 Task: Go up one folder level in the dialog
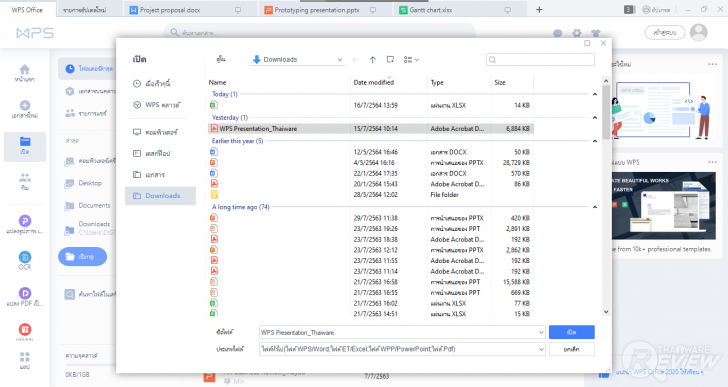tap(372, 59)
